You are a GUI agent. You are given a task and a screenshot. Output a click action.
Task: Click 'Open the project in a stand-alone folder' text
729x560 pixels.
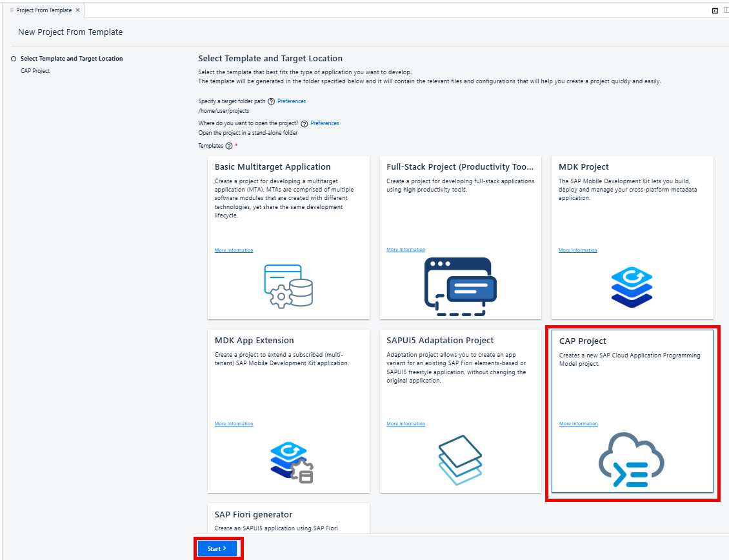[x=248, y=133]
